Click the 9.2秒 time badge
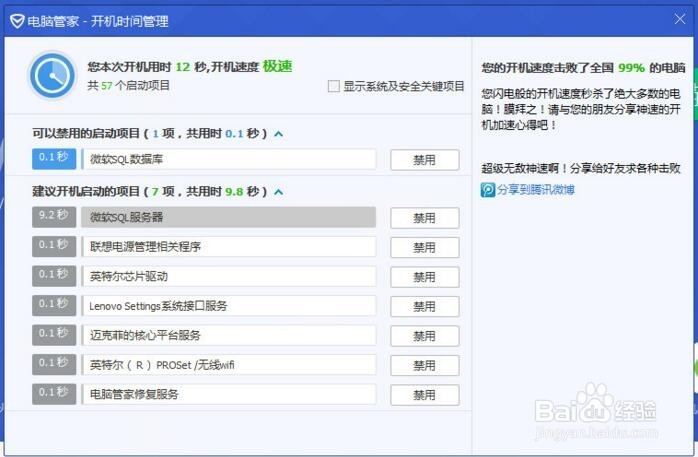This screenshot has width=698, height=457. (x=54, y=217)
